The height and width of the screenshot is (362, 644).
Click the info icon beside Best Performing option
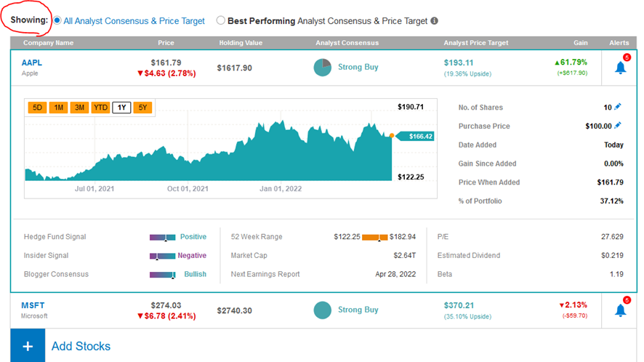tap(434, 21)
